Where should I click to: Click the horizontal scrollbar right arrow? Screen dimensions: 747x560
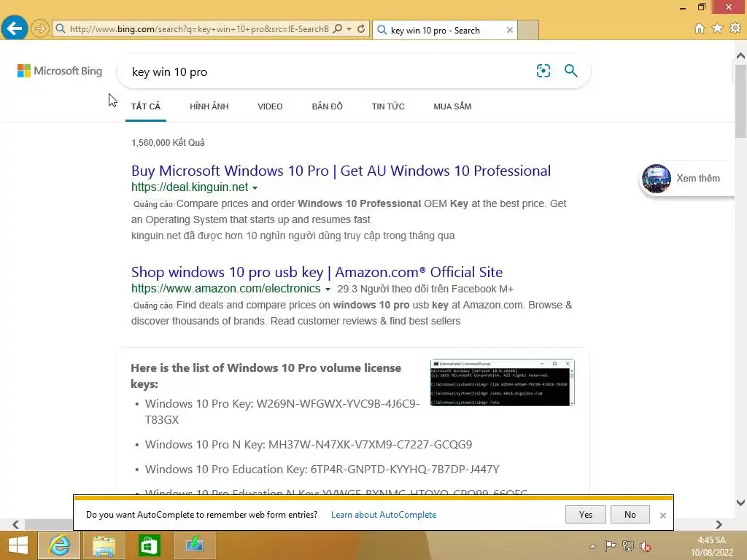click(x=719, y=524)
